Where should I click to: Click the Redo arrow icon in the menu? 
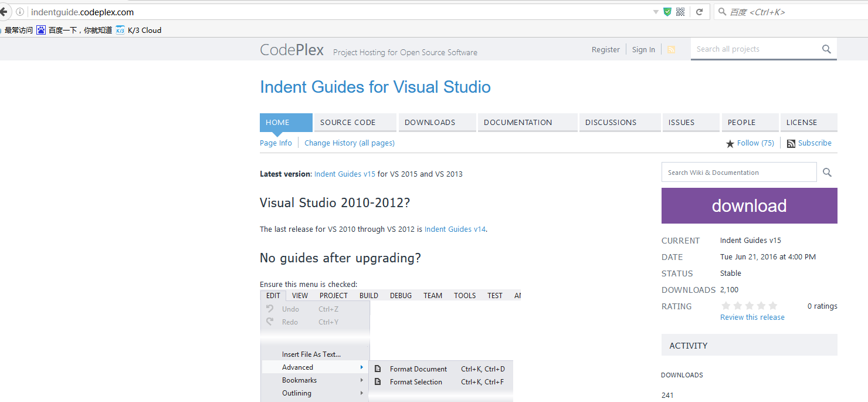click(270, 322)
